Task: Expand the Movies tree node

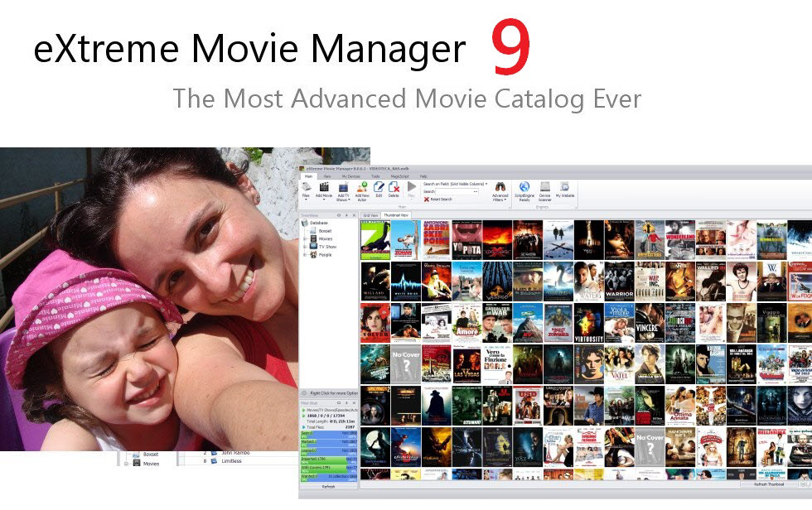Action: [x=305, y=239]
